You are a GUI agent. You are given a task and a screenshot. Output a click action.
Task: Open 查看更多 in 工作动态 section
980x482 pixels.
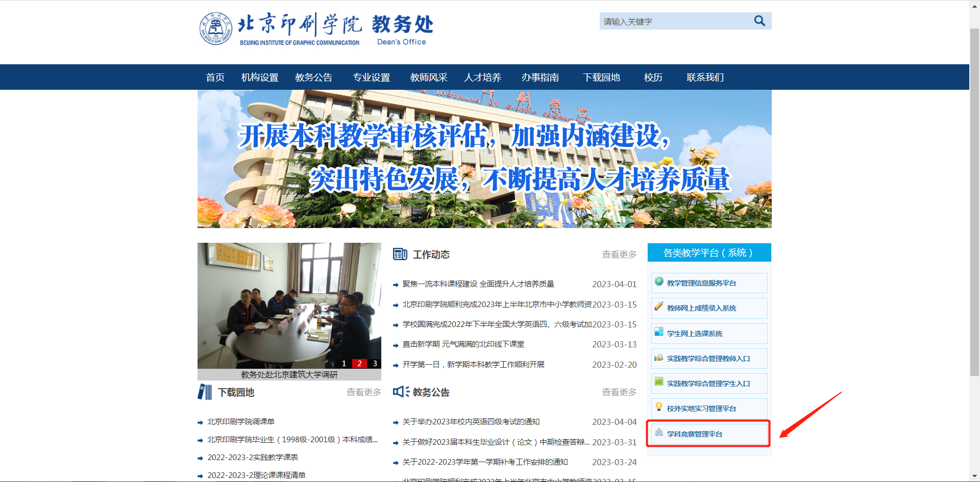[x=619, y=255]
